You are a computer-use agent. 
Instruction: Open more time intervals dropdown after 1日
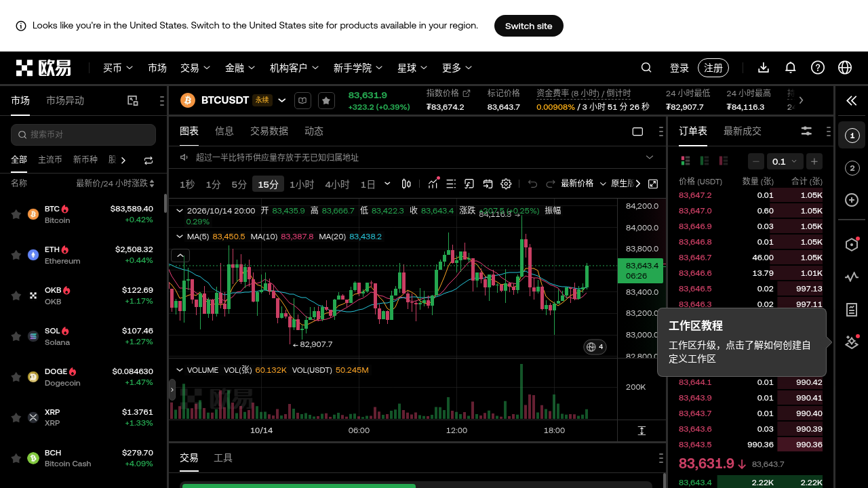(x=387, y=184)
